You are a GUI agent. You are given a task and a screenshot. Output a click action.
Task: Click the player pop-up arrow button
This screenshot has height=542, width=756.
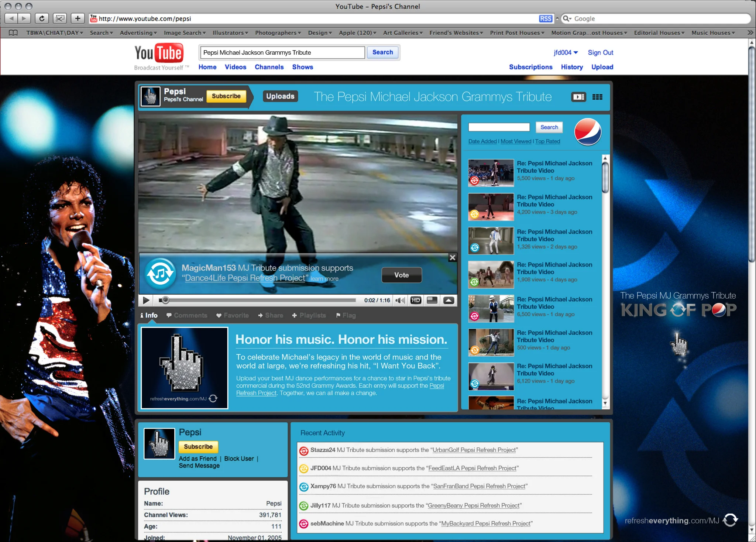pyautogui.click(x=449, y=301)
